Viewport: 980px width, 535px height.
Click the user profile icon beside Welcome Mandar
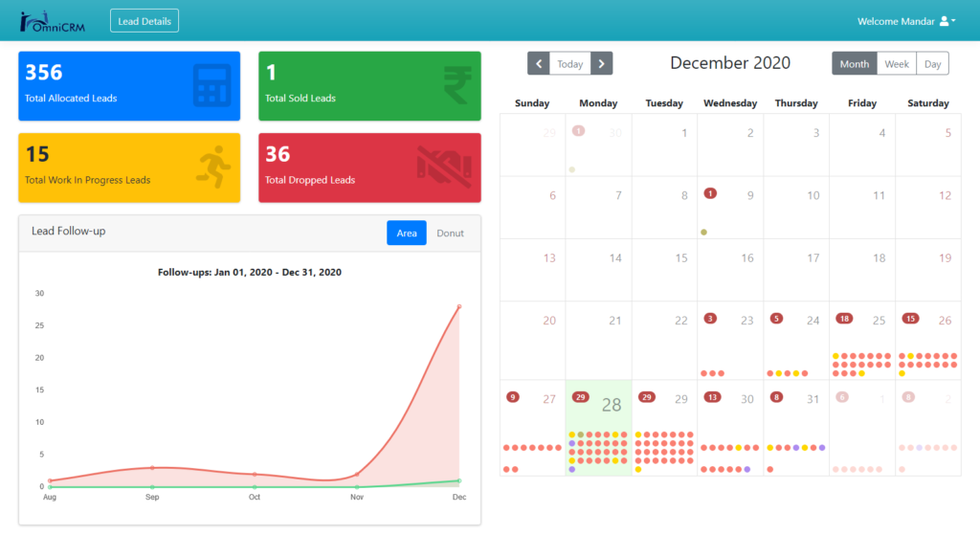945,21
